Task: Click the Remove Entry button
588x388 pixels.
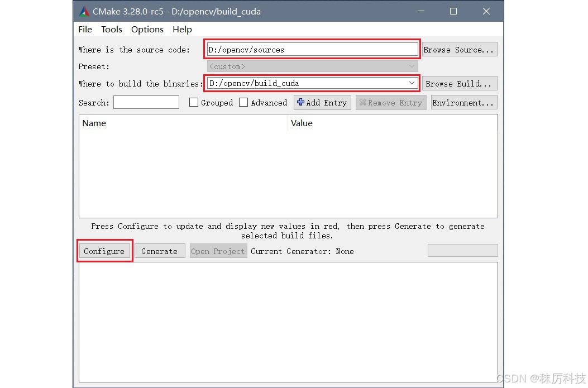Action: [x=391, y=103]
